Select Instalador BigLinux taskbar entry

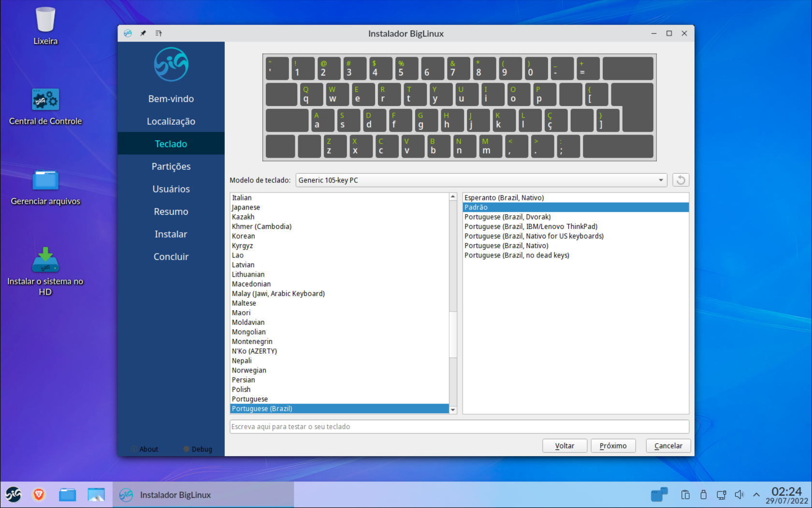203,495
